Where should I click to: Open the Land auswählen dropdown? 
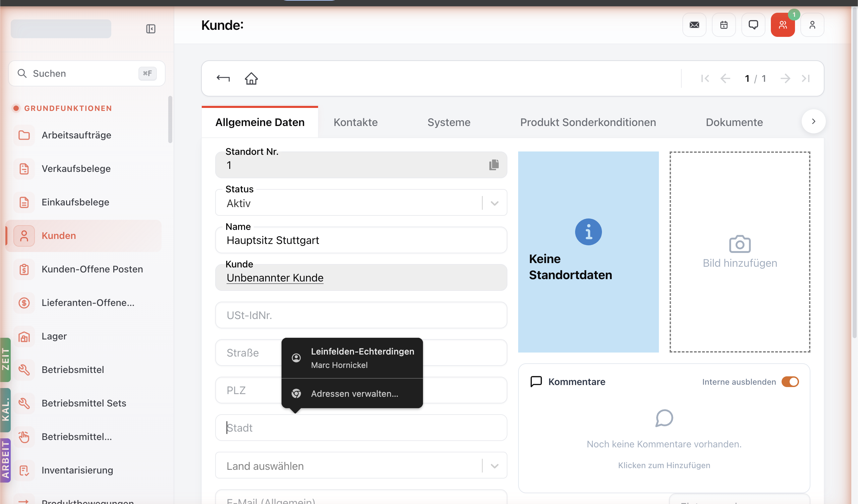point(361,465)
